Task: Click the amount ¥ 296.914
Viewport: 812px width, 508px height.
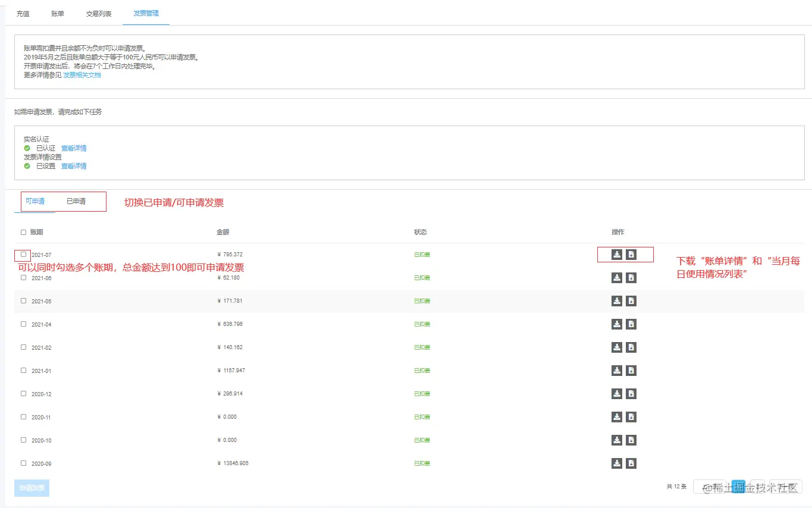Action: [230, 394]
